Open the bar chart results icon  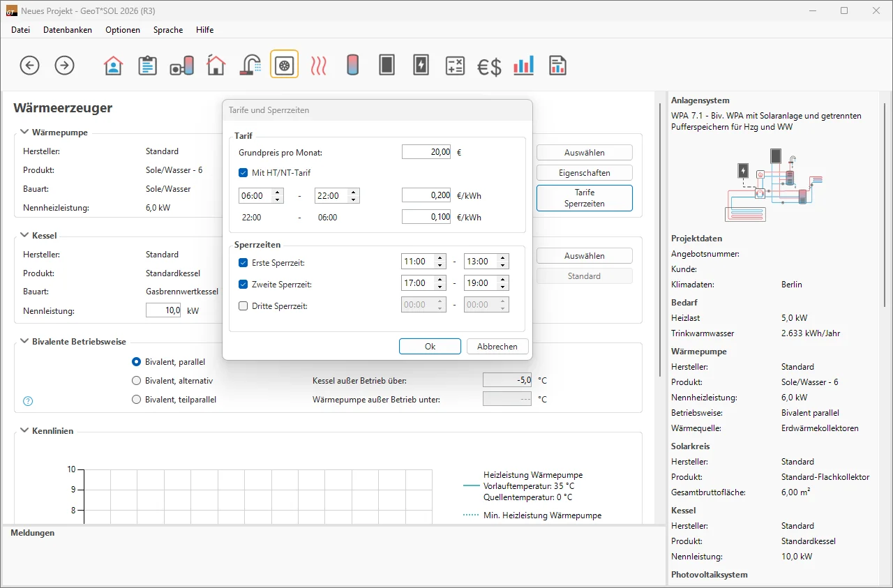point(523,66)
